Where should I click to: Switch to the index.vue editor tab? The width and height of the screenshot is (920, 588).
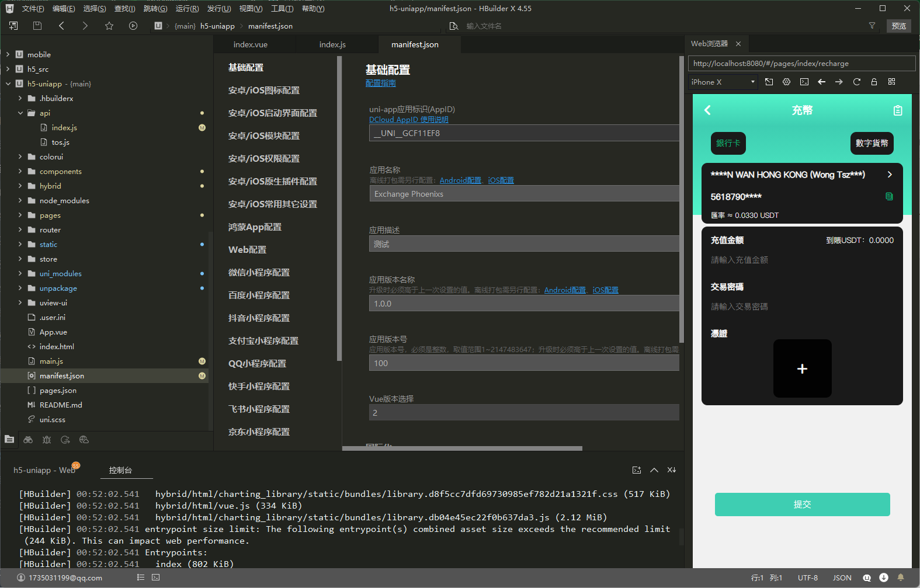[x=251, y=44]
